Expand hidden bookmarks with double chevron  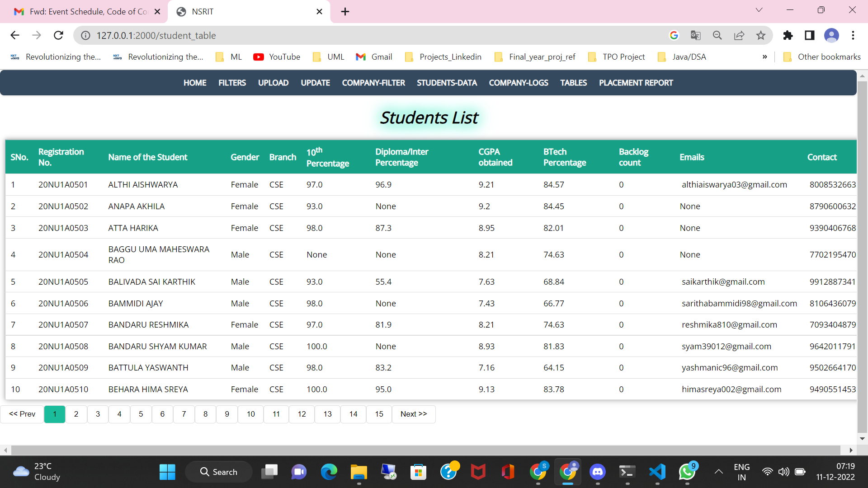pos(765,57)
